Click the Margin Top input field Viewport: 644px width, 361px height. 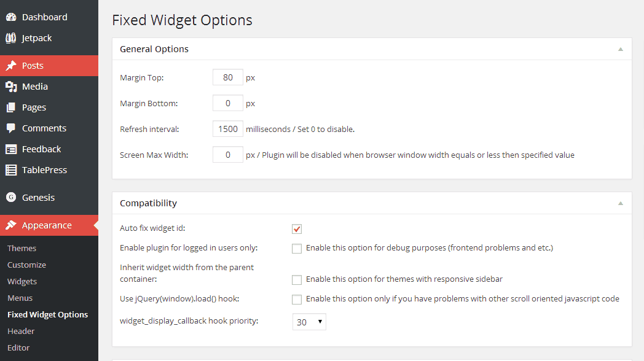(228, 77)
